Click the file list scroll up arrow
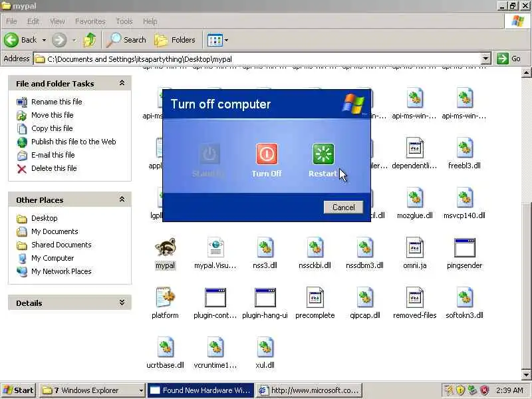This screenshot has width=532, height=399. point(526,72)
